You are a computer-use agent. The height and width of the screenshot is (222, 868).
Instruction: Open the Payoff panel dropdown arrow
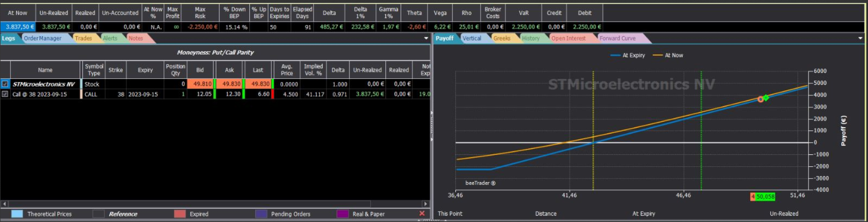tap(860, 38)
